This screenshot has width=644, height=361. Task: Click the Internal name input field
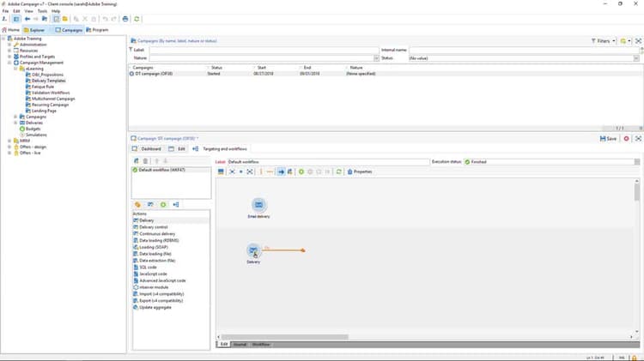click(x=524, y=50)
